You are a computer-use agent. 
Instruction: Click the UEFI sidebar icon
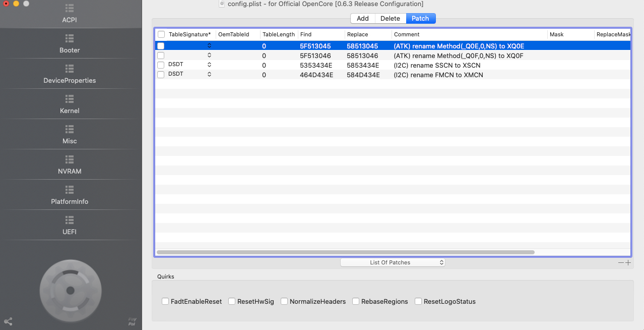(x=70, y=221)
